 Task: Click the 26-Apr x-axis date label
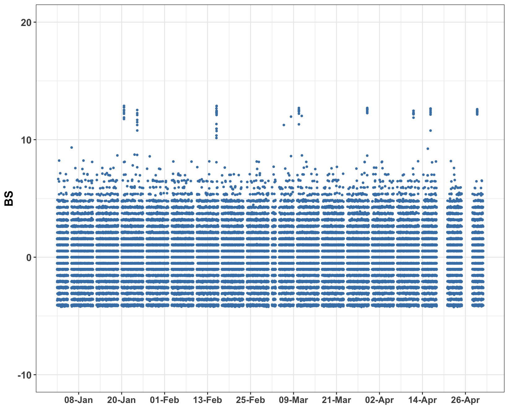pos(465,400)
